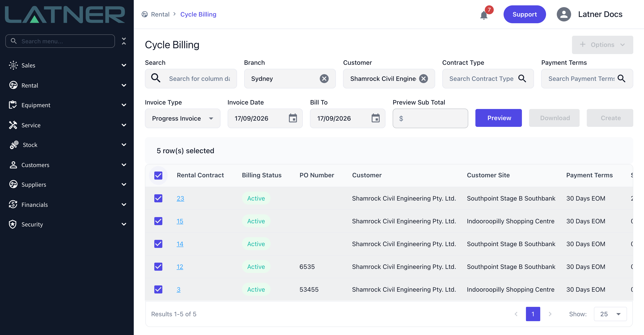Expand the Sales menu chevron
The image size is (644, 335).
[124, 65]
